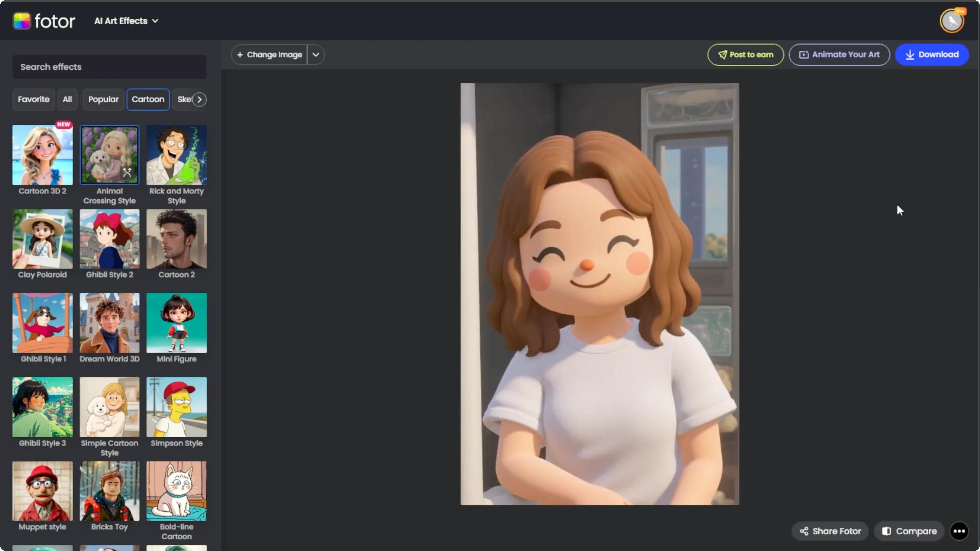Apply the Mini Figure effect
Image resolution: width=980 pixels, height=551 pixels.
coord(177,323)
